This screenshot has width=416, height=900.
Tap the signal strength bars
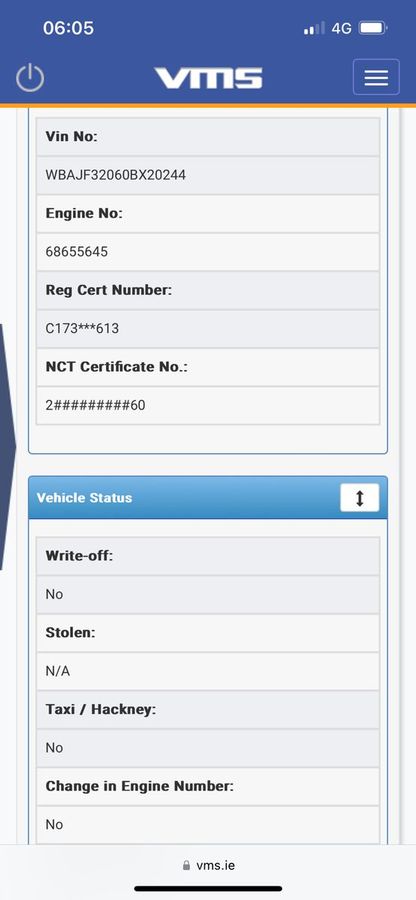coord(314,28)
